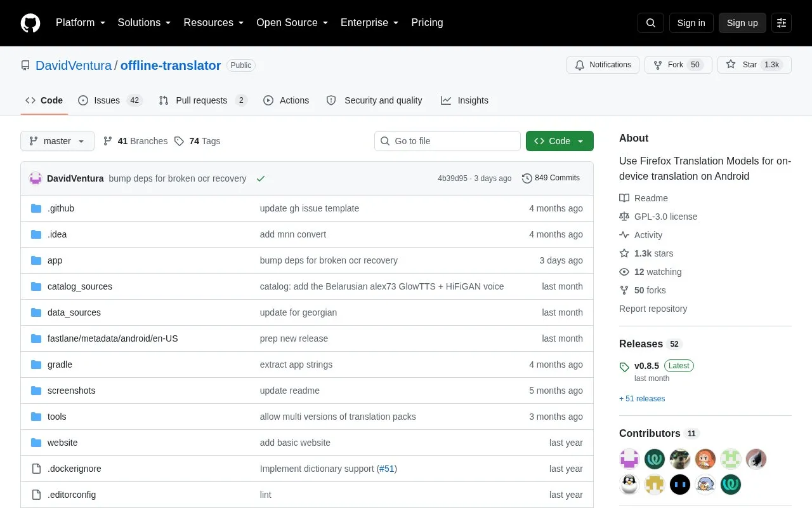Open the first contributor's purple avatar
The image size is (812, 508).
click(629, 458)
